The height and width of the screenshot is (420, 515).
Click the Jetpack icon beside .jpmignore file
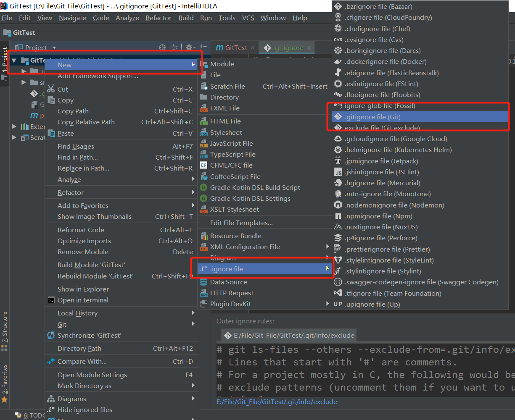click(338, 161)
